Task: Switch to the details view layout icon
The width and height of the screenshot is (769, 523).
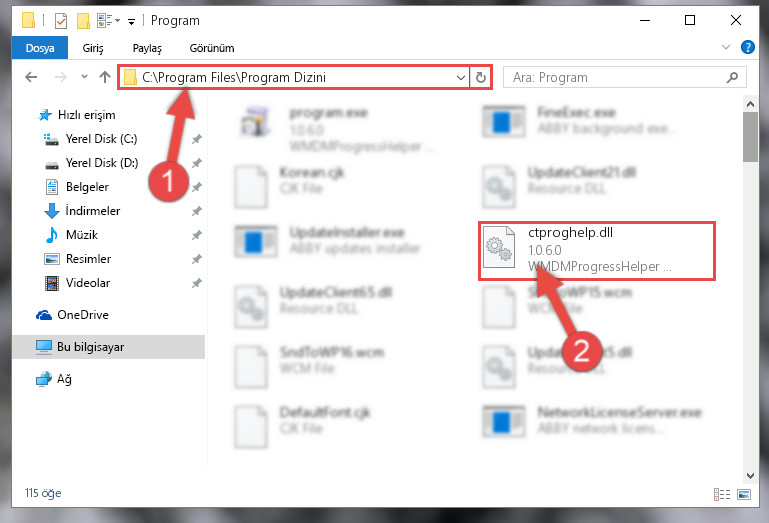Action: [x=721, y=494]
